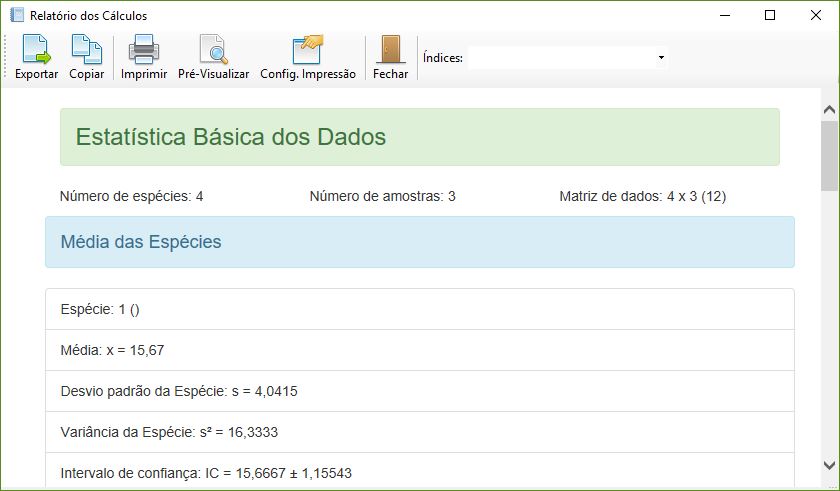Screen dimensions: 840x491
Task: Close the window with X button
Action: pyautogui.click(x=815, y=15)
